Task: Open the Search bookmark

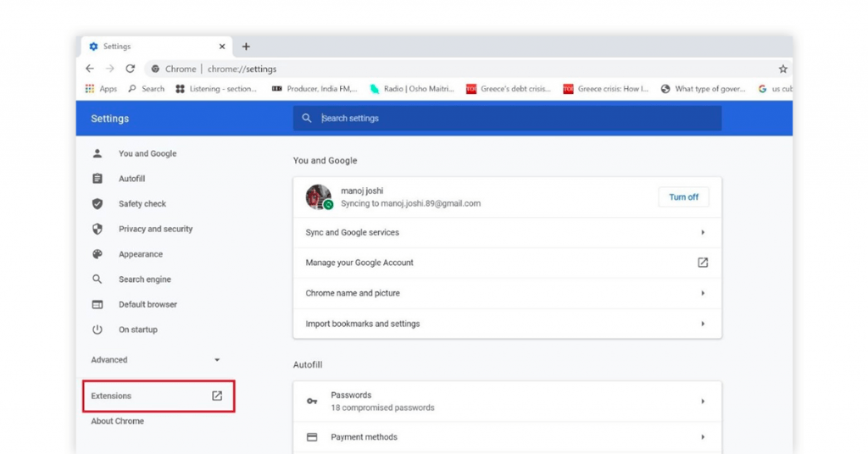Action: [x=146, y=88]
